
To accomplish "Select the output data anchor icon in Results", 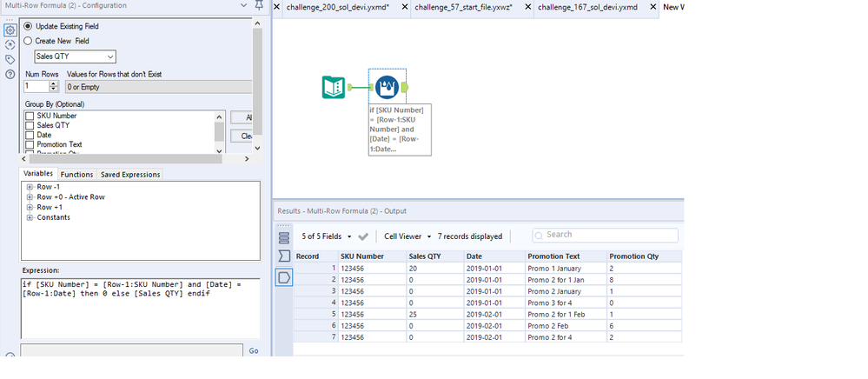I will (284, 277).
